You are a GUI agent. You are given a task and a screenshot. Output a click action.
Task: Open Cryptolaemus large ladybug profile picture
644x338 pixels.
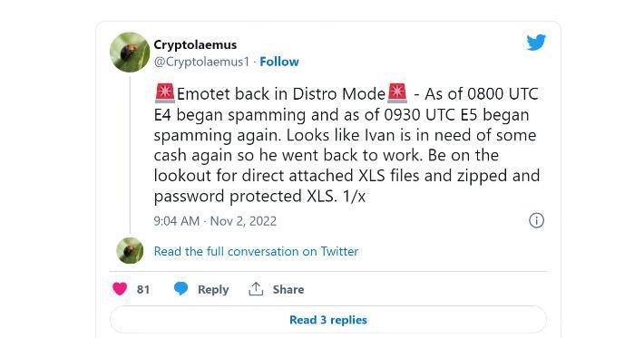pyautogui.click(x=130, y=52)
